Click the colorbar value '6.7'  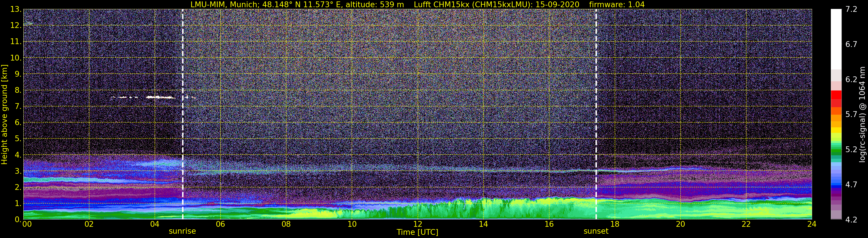[851, 44]
